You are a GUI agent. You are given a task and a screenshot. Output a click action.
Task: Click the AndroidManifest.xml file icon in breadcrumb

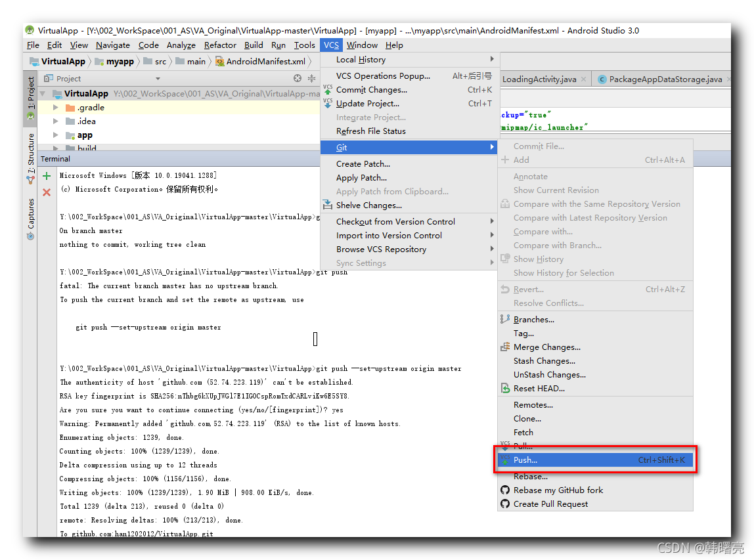[x=220, y=62]
